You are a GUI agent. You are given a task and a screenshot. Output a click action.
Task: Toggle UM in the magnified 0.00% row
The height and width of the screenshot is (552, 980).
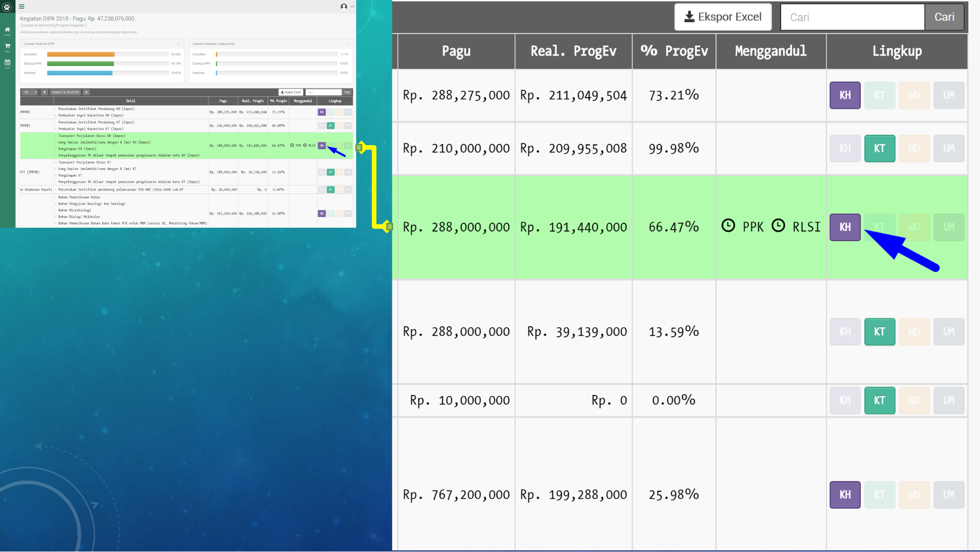click(x=949, y=400)
